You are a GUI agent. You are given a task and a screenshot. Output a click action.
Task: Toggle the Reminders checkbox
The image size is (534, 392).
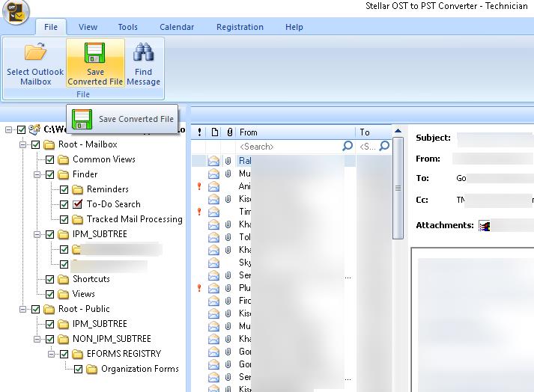point(64,189)
